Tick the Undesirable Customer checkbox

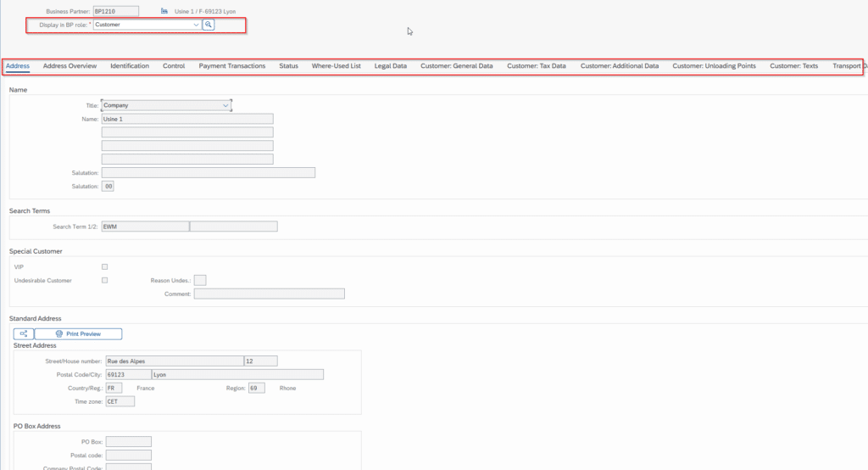click(x=104, y=281)
